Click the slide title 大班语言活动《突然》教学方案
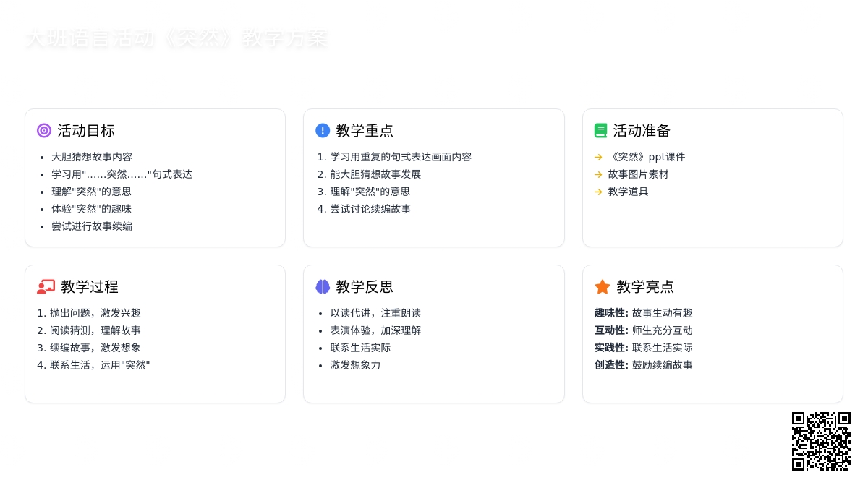This screenshot has width=868, height=488. [x=176, y=38]
